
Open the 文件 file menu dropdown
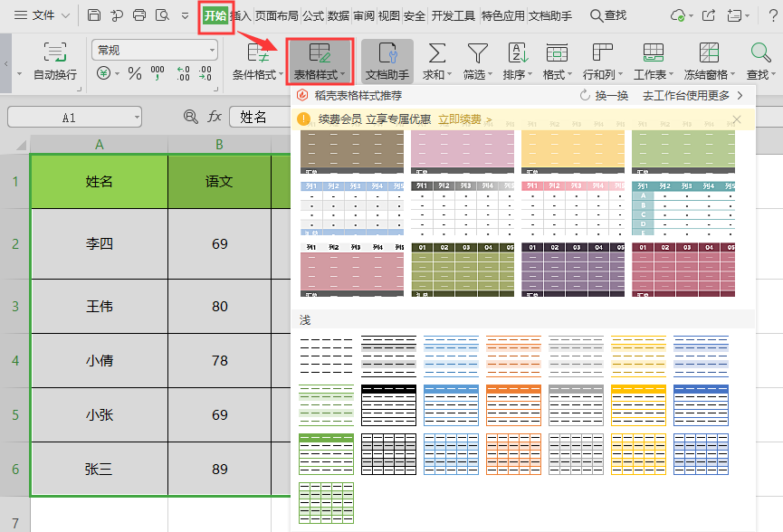(65, 15)
